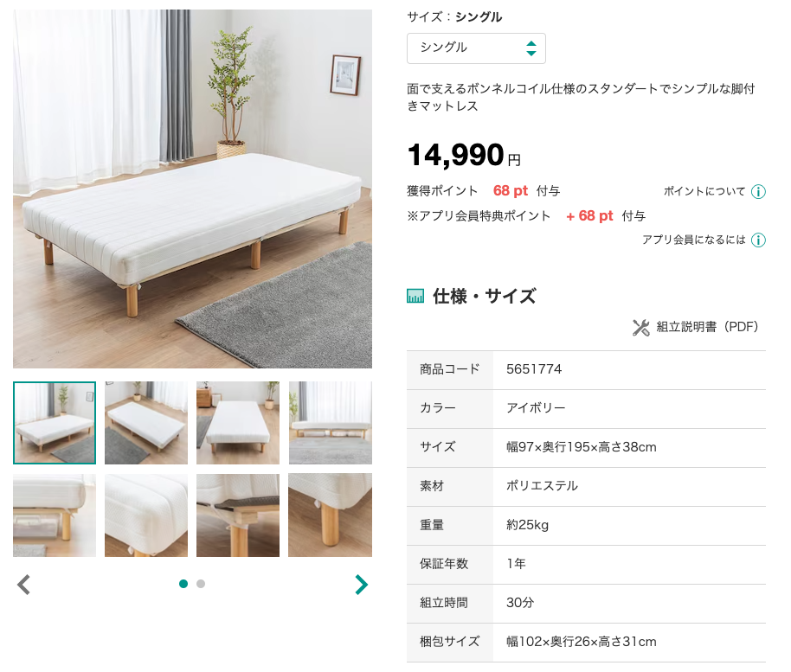Click info icon beside アプリ会員になるには
Screen dimensions: 791x672
[x=758, y=240]
